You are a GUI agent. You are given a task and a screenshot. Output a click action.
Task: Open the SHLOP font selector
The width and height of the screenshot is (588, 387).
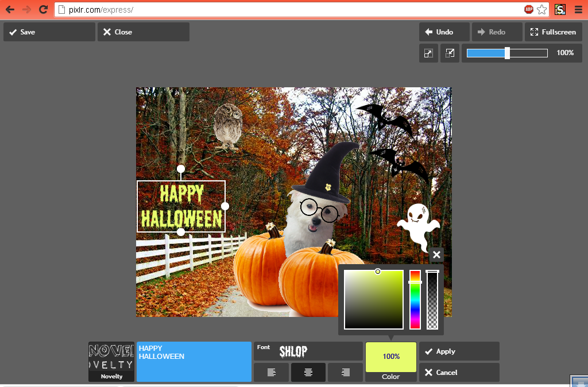coord(308,351)
